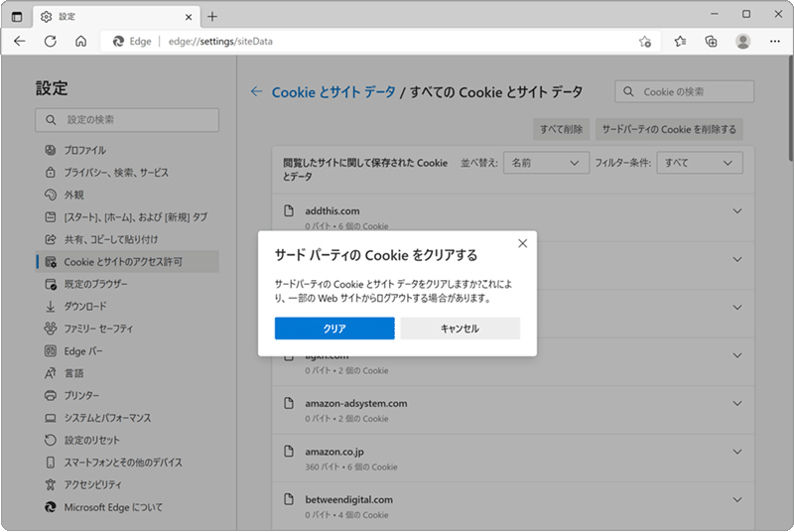Follow the Cookie とサイト データ breadcrumb link

[333, 92]
